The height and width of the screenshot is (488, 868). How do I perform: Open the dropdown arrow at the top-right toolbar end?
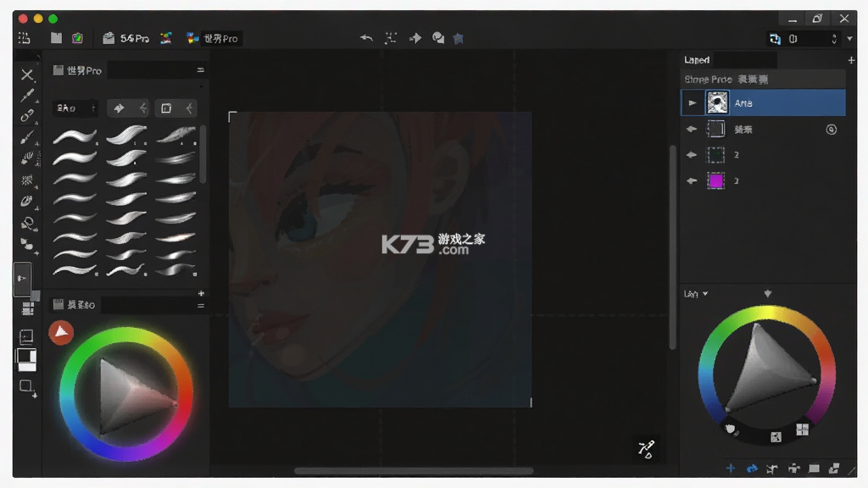(850, 39)
